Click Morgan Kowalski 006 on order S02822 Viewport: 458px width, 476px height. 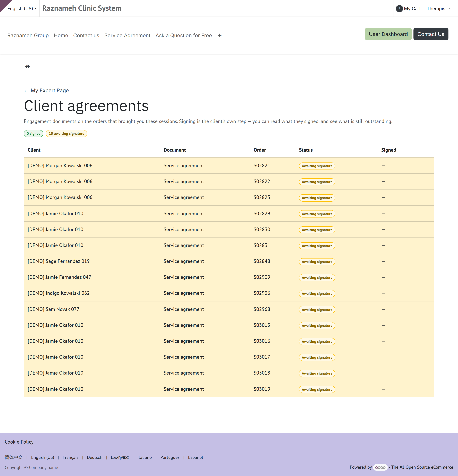pos(60,181)
